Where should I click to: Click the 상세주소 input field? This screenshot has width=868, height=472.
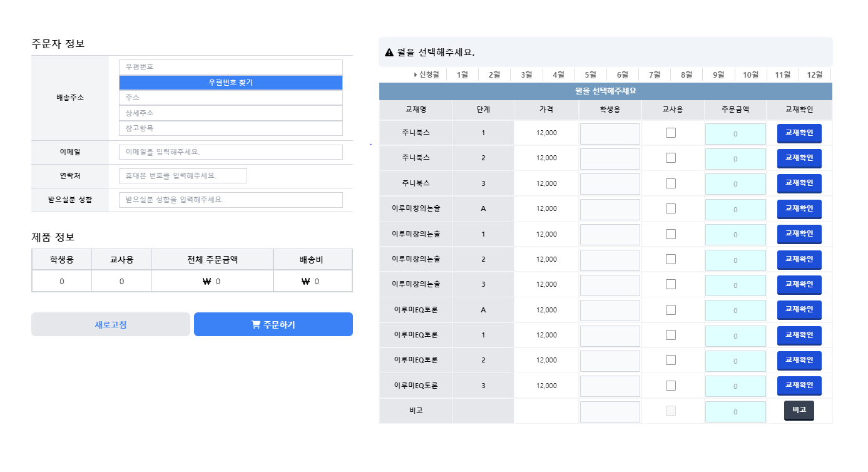coord(231,113)
